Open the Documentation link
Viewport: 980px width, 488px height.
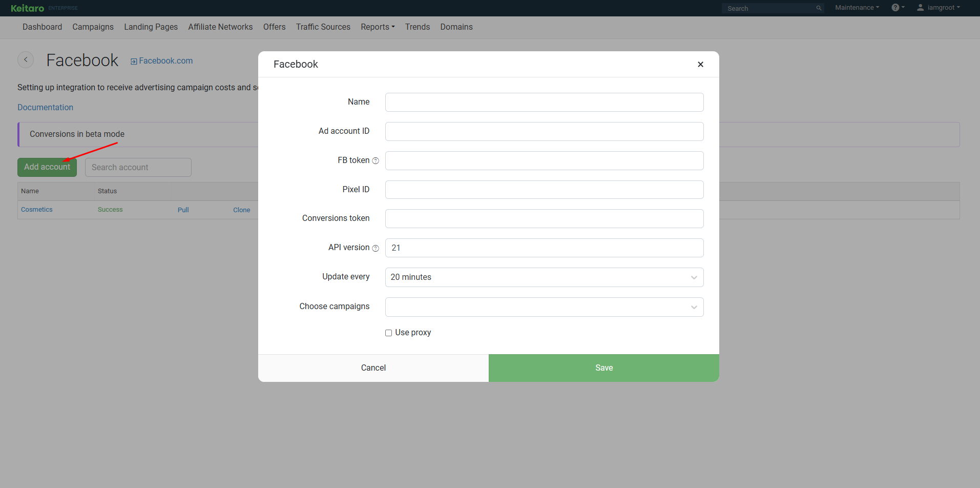pos(45,108)
